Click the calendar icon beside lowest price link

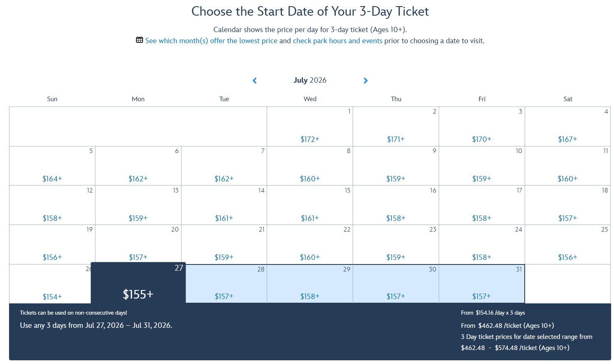(x=140, y=40)
